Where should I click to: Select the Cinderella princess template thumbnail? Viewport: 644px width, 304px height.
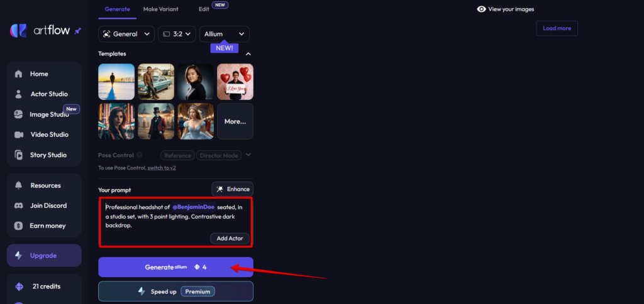196,121
